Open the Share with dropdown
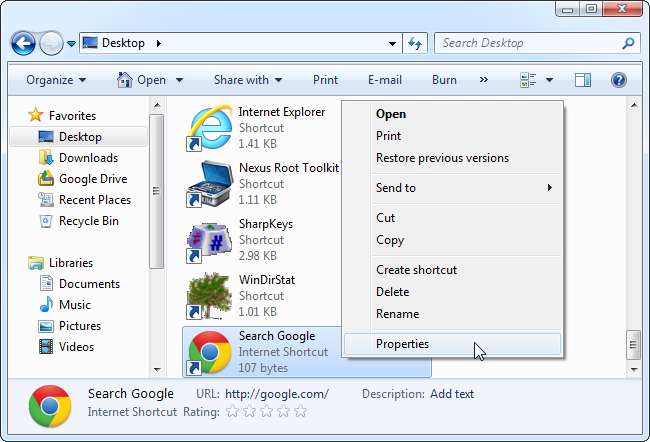 (x=248, y=80)
